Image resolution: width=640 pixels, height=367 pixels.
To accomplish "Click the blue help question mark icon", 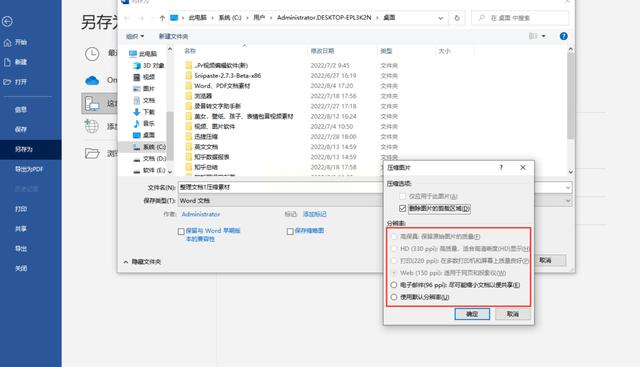I will (563, 36).
